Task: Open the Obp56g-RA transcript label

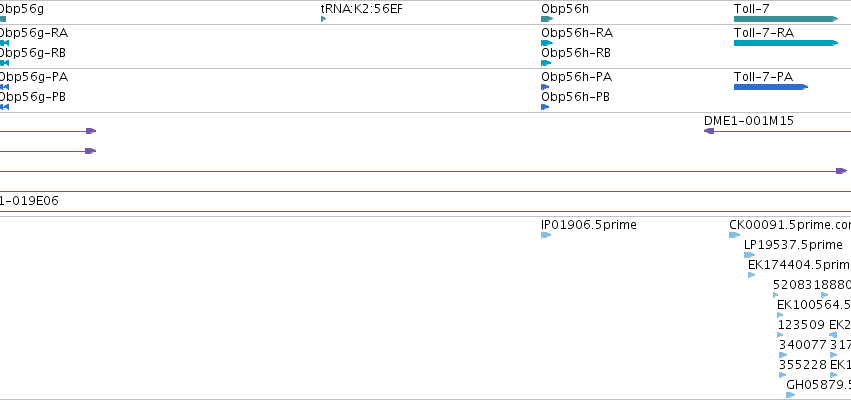Action: [x=34, y=33]
